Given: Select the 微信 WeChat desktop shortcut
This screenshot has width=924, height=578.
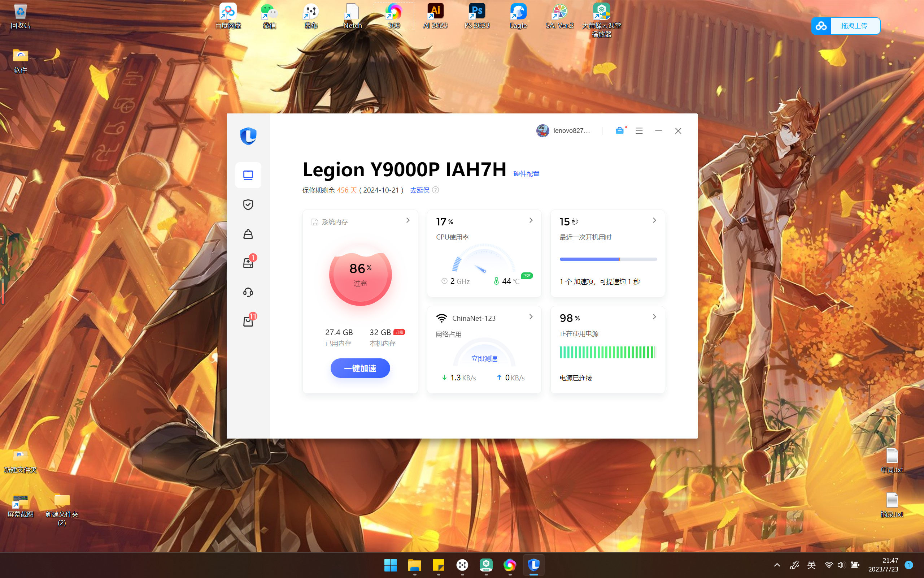Looking at the screenshot, I should point(270,17).
